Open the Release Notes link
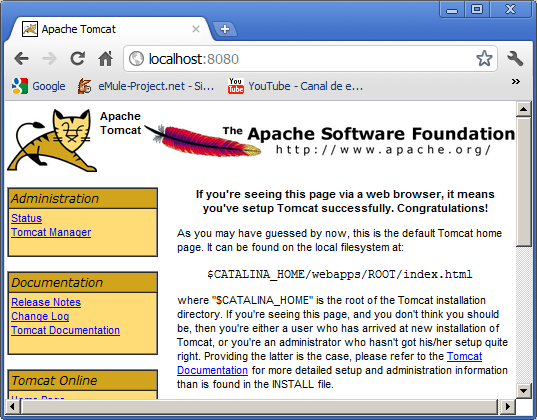The width and height of the screenshot is (537, 420). pyautogui.click(x=46, y=302)
